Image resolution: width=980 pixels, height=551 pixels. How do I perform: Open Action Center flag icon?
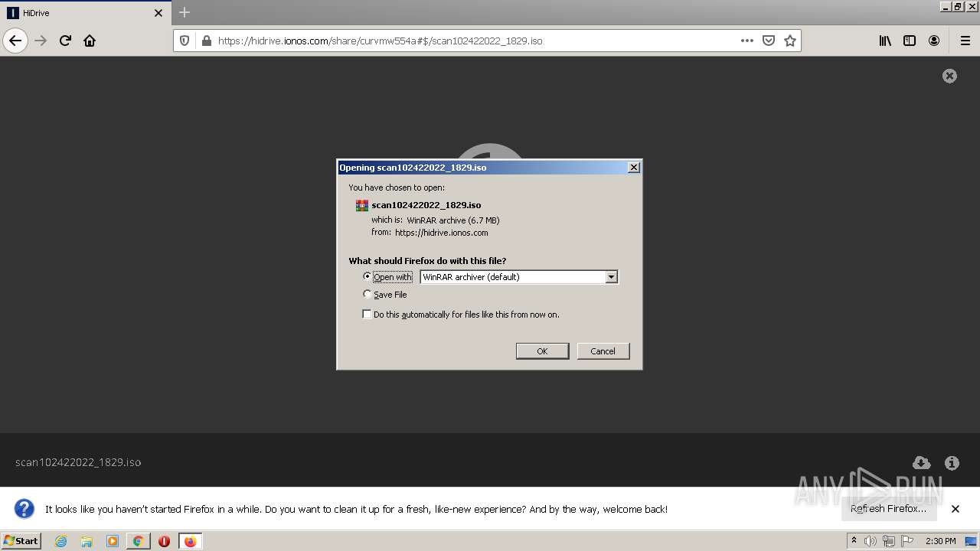(907, 541)
